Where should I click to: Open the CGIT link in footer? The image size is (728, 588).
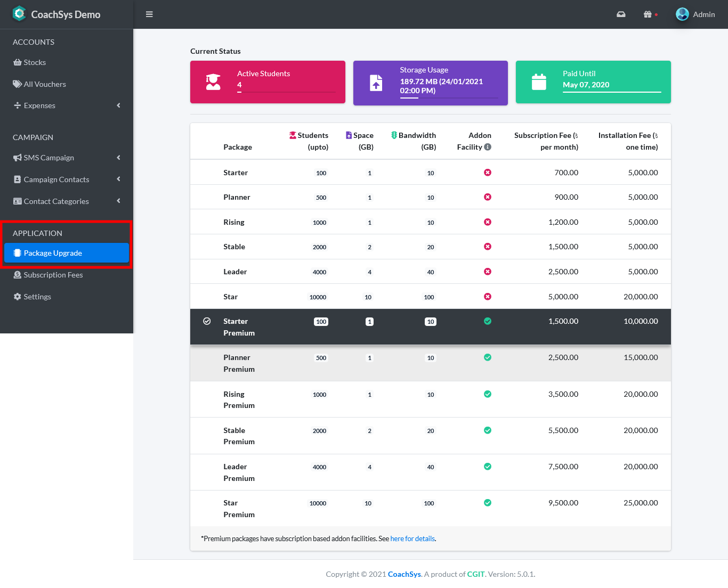pyautogui.click(x=475, y=574)
